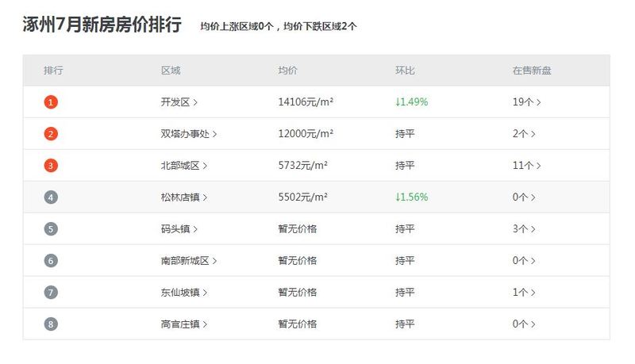The height and width of the screenshot is (364, 635).
Task: Click the 排行 column header
Action: [x=53, y=71]
